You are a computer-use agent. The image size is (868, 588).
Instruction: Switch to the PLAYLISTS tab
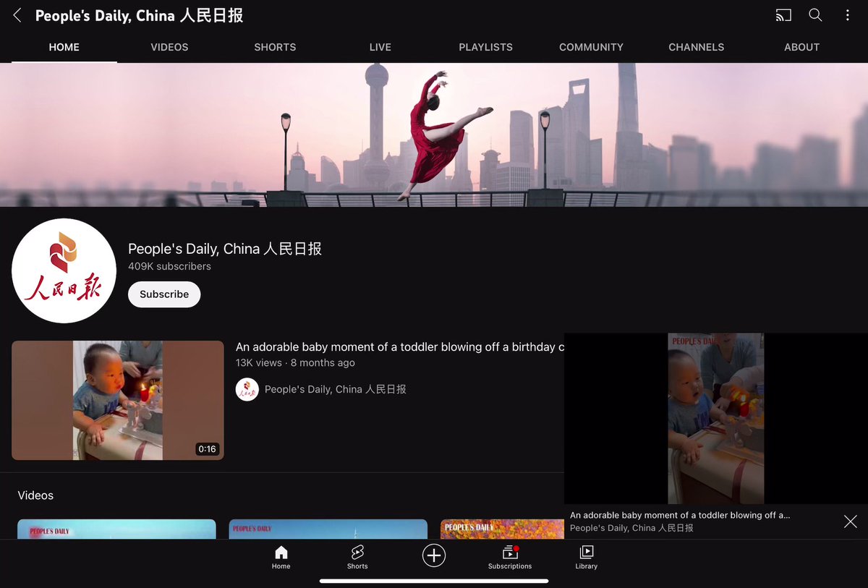click(485, 47)
